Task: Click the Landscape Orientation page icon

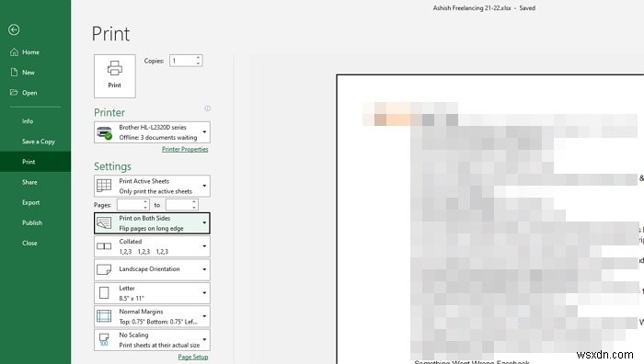Action: tap(103, 269)
